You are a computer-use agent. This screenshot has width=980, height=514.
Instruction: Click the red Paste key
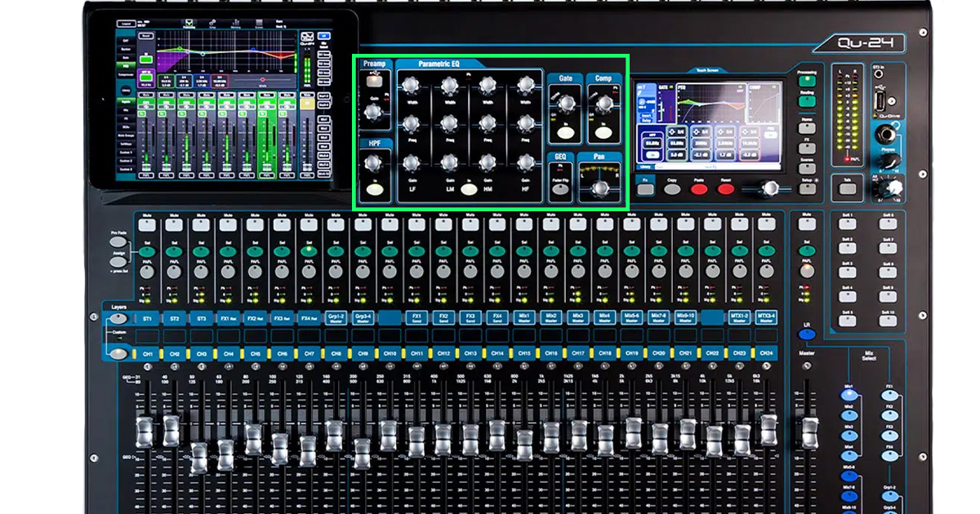(699, 189)
